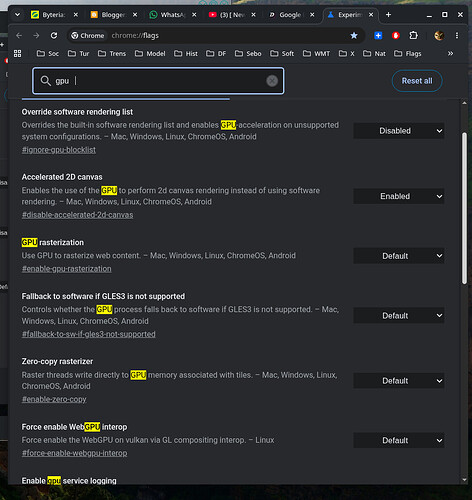Open the Zero-copy rasterizer dropdown
Viewport: 472px width, 500px height.
click(x=399, y=381)
